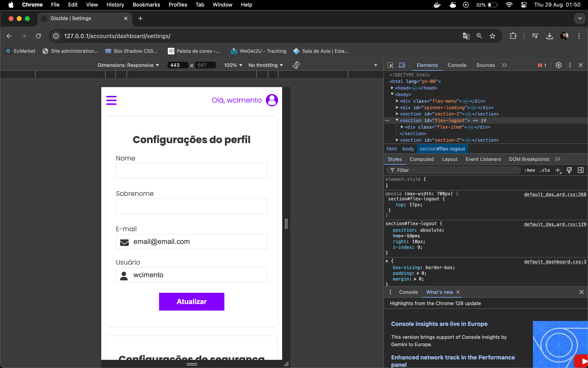Switch to the Console tab in DevTools
The width and height of the screenshot is (588, 368).
457,65
